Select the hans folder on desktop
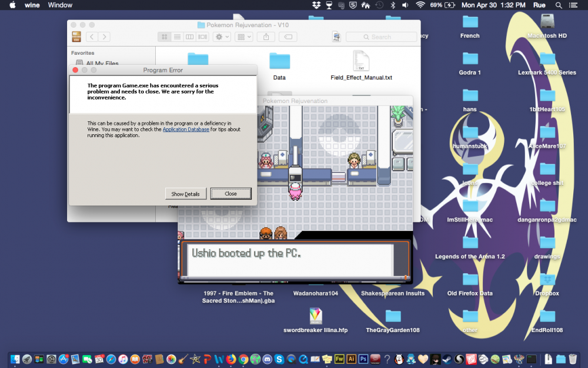This screenshot has width=588, height=368. click(x=470, y=100)
